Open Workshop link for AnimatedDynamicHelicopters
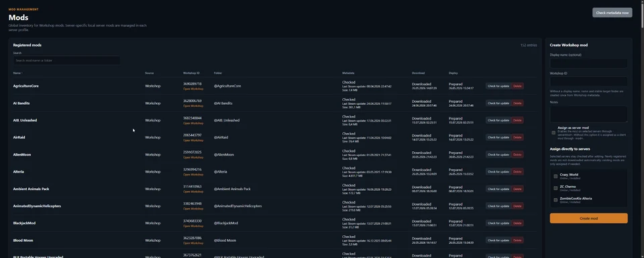 tap(193, 209)
